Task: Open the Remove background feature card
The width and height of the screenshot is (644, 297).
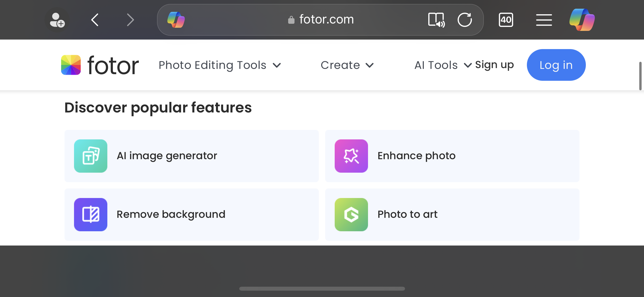Action: [192, 215]
